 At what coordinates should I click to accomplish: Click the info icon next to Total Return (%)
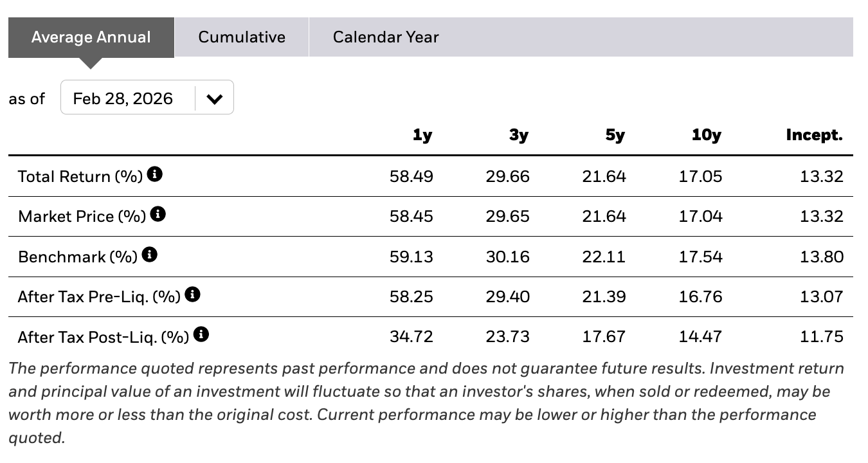154,174
